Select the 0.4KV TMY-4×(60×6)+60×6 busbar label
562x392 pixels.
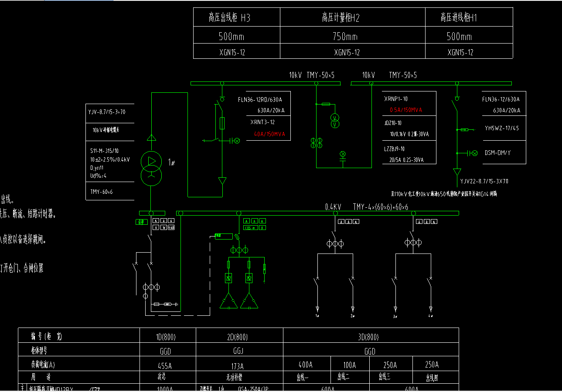click(367, 206)
